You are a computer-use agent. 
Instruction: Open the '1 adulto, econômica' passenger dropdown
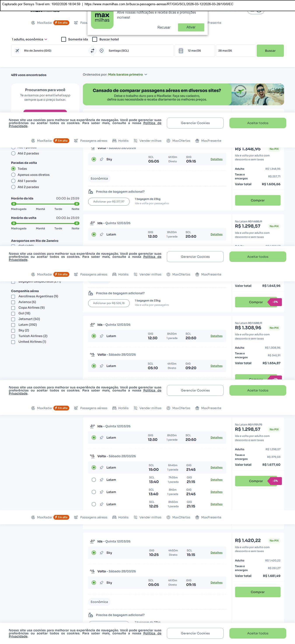click(30, 39)
